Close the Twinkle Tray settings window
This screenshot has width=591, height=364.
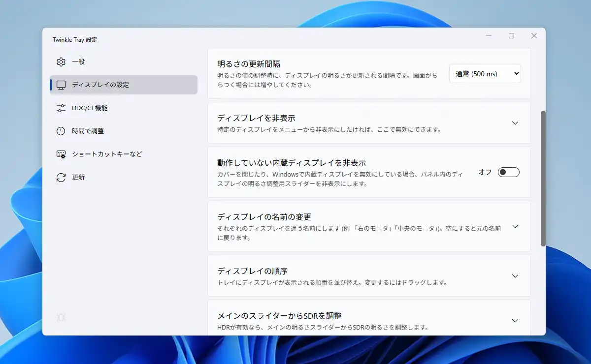[534, 36]
